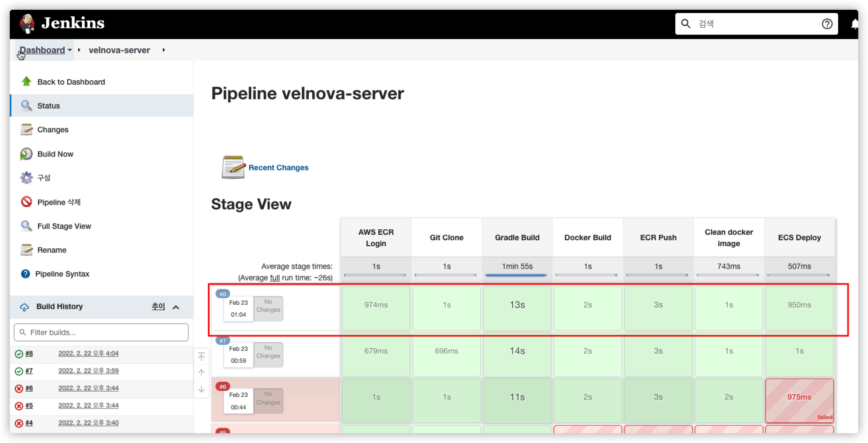Image resolution: width=868 pixels, height=443 pixels.
Task: Select Full Stage View in sidebar
Action: (x=64, y=226)
